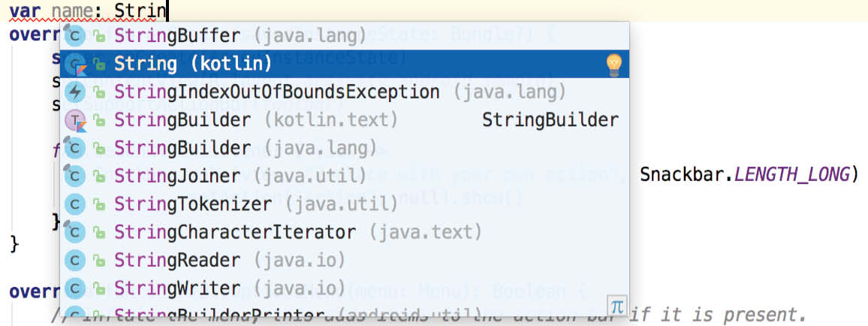
Task: Click the Kotlin typealias icon beside StringBuilder
Action: (75, 121)
